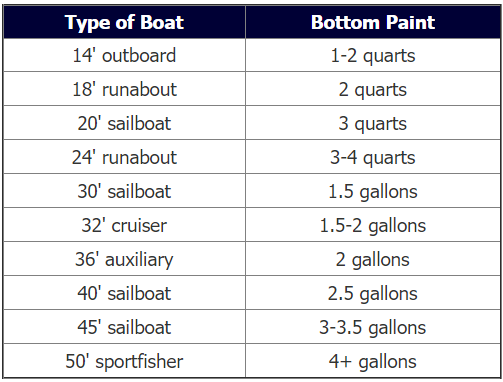
Task: Select the 24' runabout cell
Action: [x=124, y=157]
